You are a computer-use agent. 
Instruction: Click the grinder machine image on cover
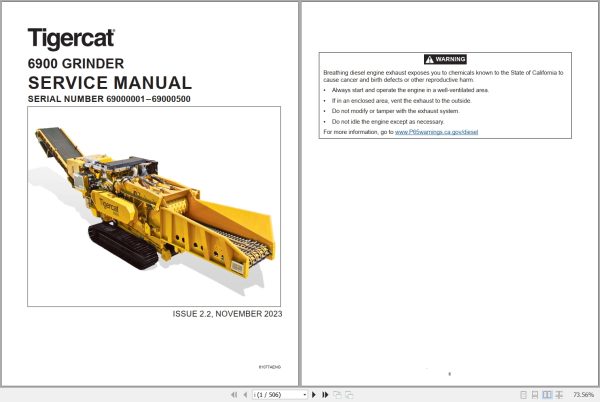[x=154, y=207]
